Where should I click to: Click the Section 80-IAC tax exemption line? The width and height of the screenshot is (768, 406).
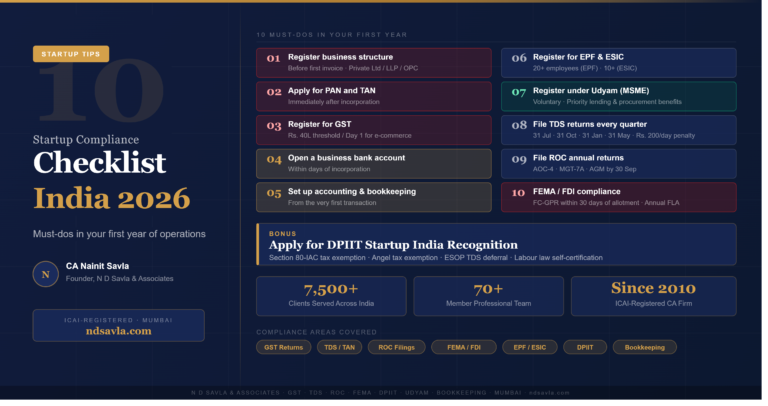(436, 258)
